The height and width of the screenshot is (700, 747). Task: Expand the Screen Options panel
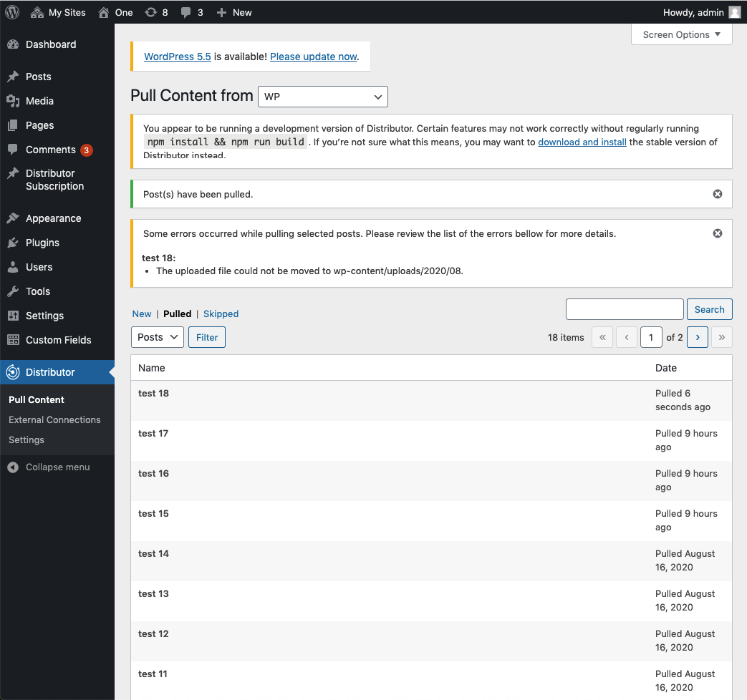[681, 35]
